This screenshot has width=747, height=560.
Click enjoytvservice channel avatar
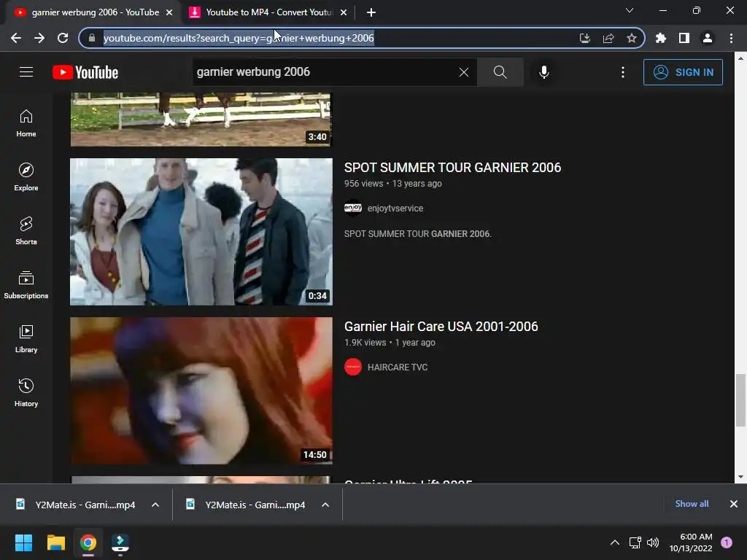(x=353, y=208)
